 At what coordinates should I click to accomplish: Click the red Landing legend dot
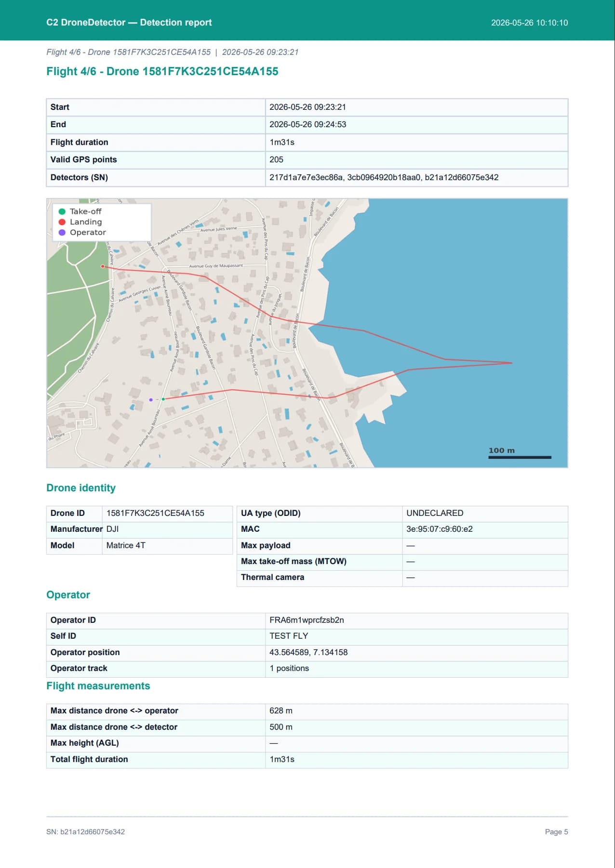click(x=62, y=222)
